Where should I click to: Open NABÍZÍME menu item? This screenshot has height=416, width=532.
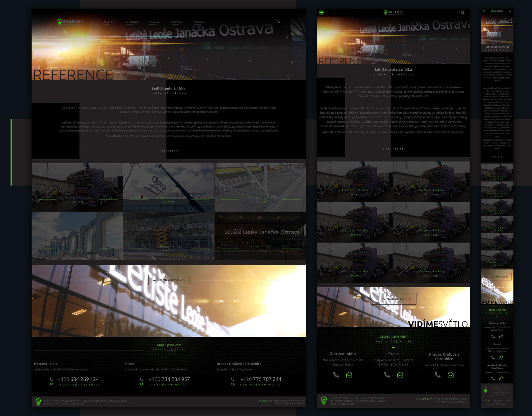154,22
